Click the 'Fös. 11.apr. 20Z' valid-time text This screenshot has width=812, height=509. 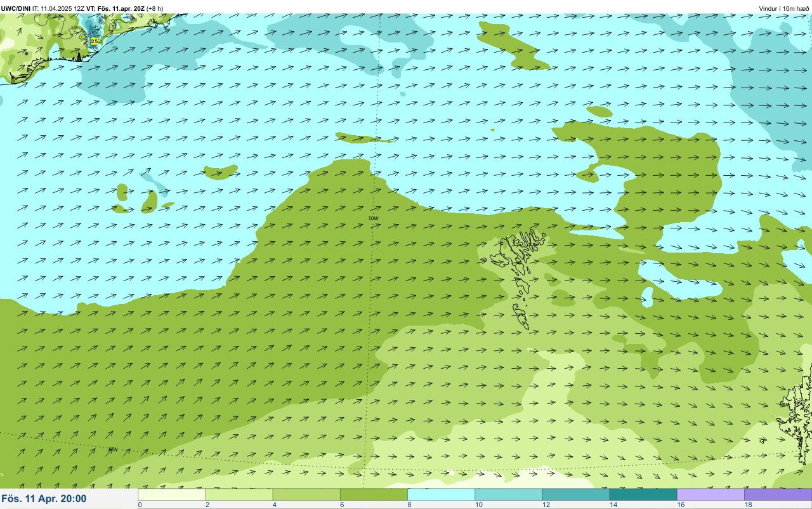pos(121,8)
